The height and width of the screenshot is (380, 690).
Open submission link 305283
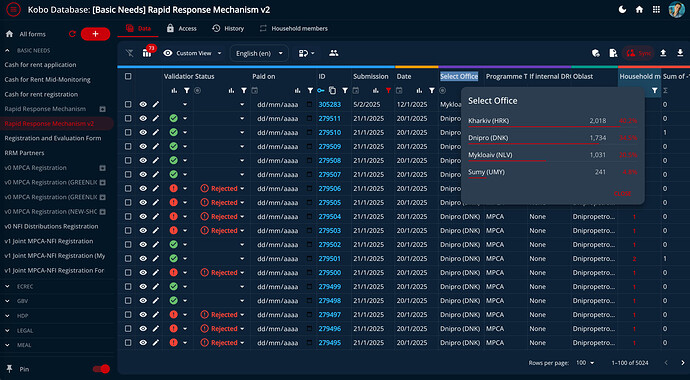pyautogui.click(x=330, y=105)
